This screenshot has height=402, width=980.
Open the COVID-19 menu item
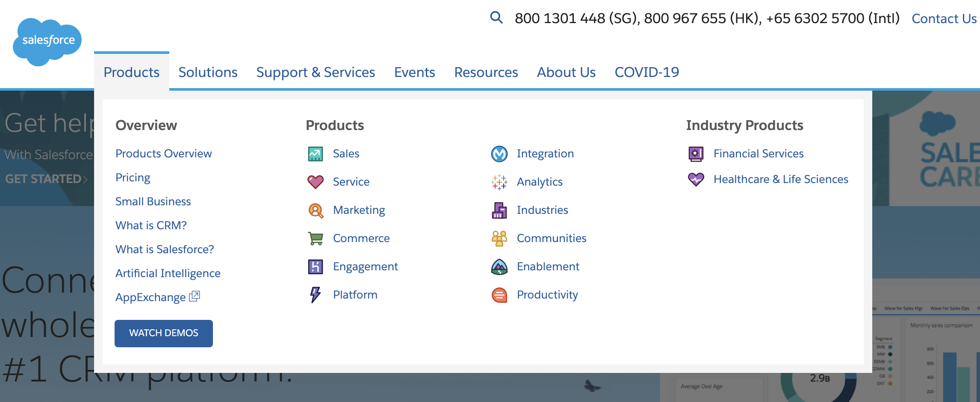click(x=646, y=72)
